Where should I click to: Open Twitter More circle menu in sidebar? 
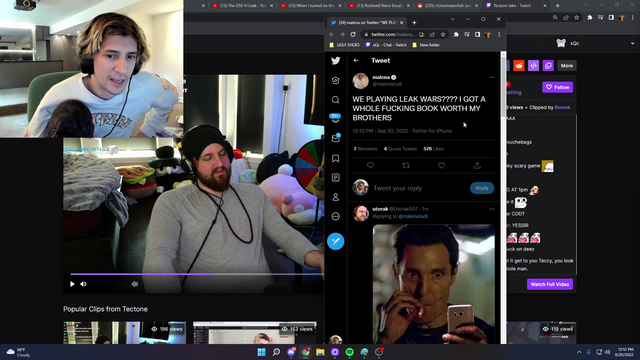[x=336, y=216]
